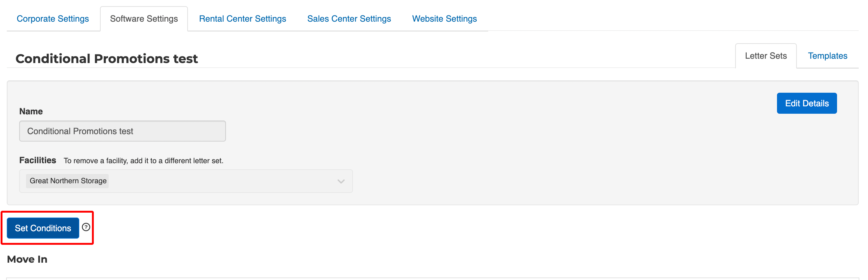
Task: Select the Software Settings tab
Action: 144,19
